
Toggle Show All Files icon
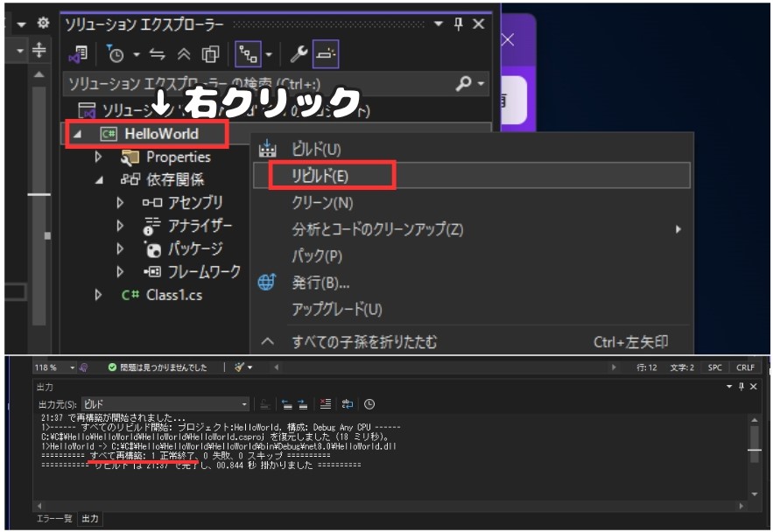tap(210, 54)
